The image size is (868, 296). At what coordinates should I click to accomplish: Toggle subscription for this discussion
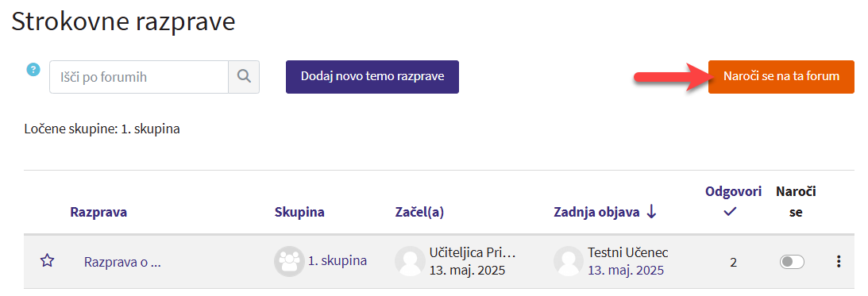point(793,262)
